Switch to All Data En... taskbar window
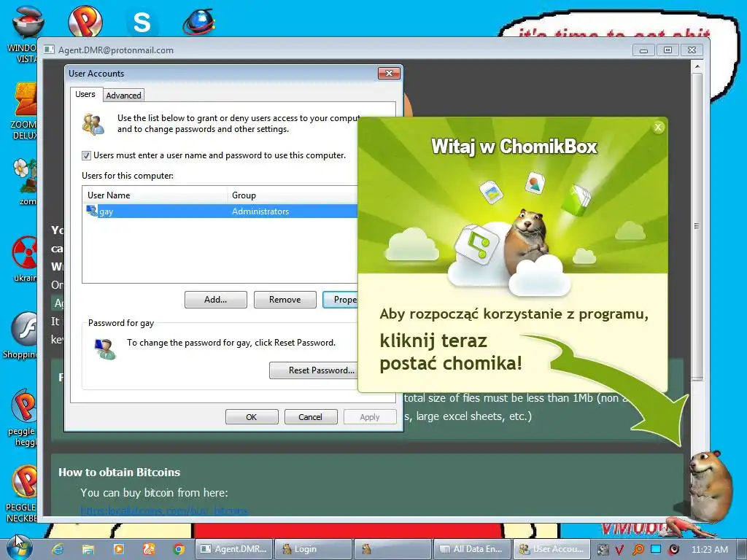Screen dimensions: 747x560 tap(472, 549)
